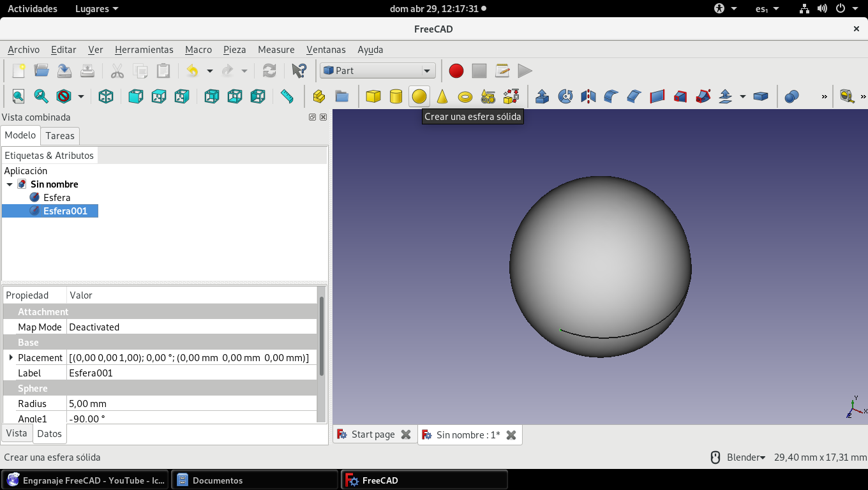Switch to the axonometric view cube
Image resolution: width=868 pixels, height=490 pixels.
(106, 96)
